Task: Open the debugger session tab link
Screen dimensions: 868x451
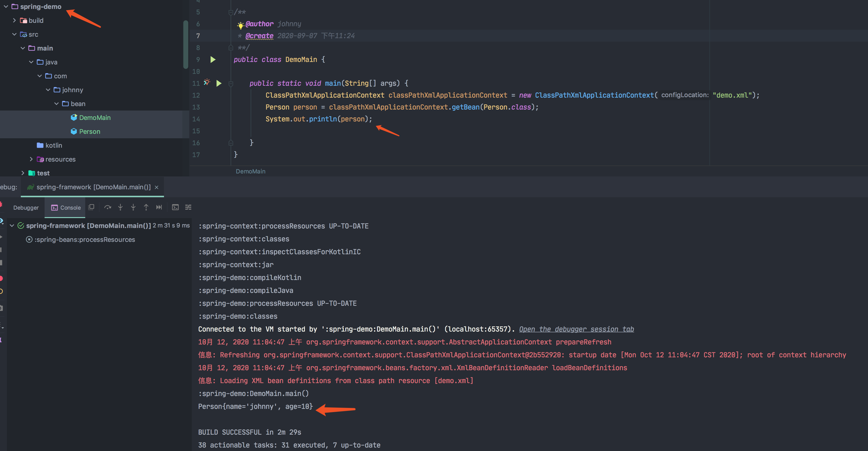Action: pos(576,329)
